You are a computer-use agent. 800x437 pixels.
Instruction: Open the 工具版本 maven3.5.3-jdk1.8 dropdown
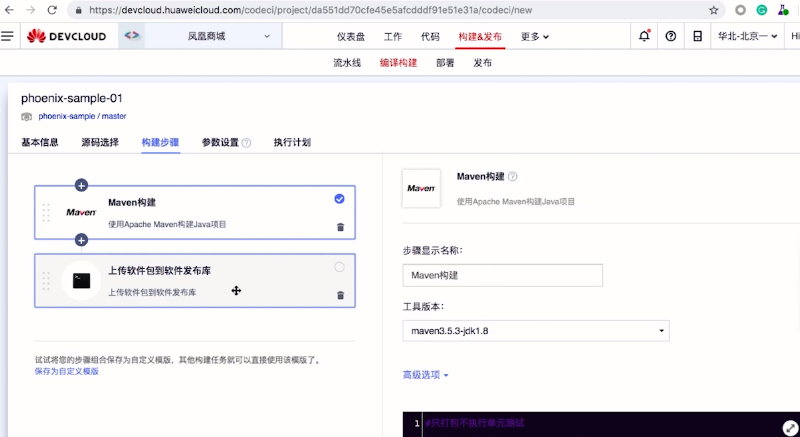(536, 331)
